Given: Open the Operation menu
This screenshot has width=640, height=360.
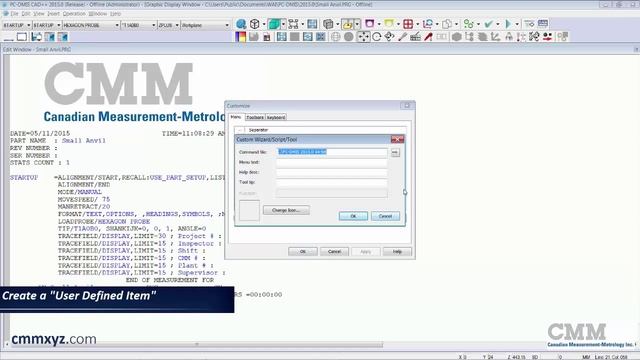Looking at the screenshot, I should click(74, 13).
